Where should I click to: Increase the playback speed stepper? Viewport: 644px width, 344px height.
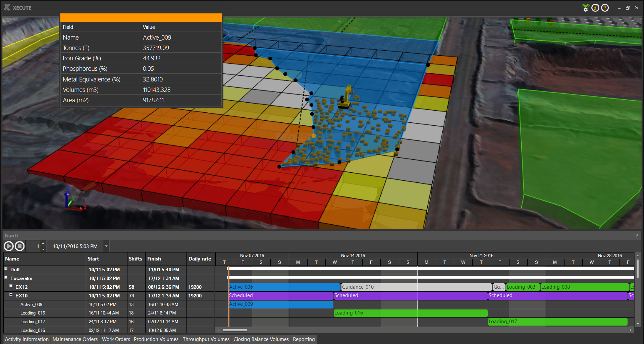43,244
